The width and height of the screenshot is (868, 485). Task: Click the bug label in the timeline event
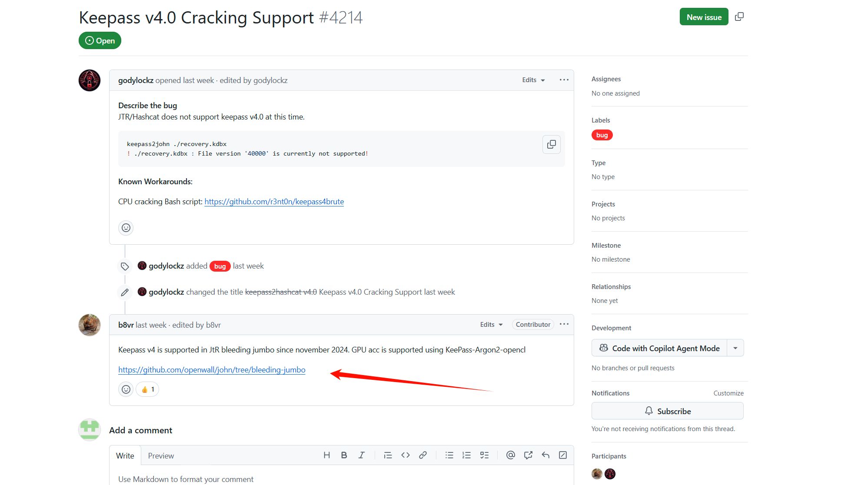[220, 266]
